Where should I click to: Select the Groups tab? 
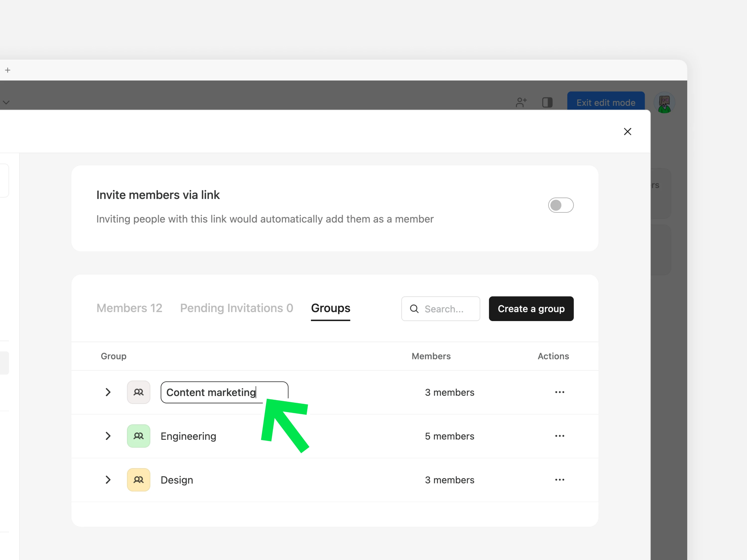click(330, 308)
